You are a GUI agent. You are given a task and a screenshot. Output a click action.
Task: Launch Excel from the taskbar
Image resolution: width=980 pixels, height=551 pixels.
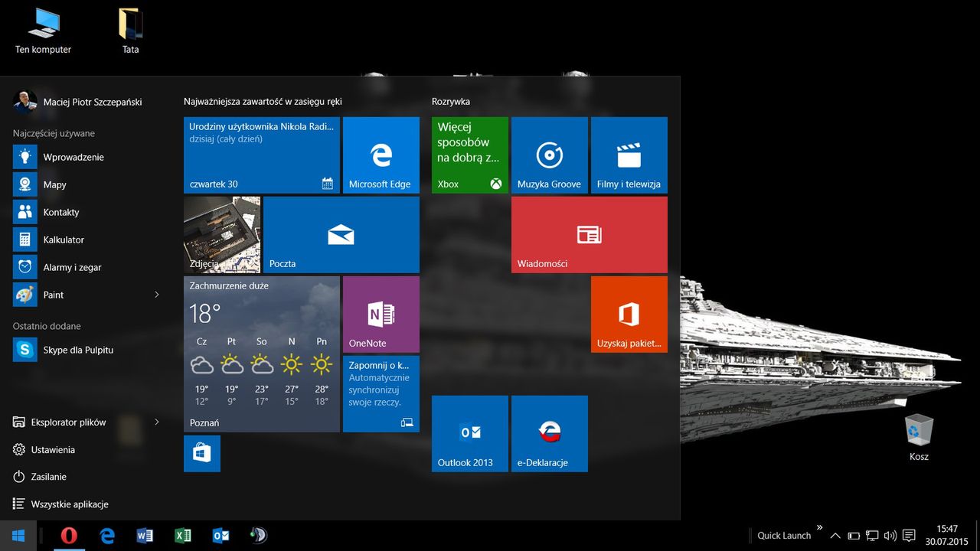pos(183,536)
